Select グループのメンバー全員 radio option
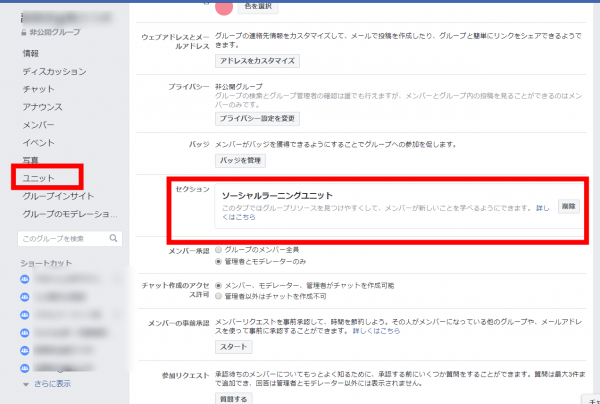Image resolution: width=600 pixels, height=404 pixels. click(x=218, y=250)
